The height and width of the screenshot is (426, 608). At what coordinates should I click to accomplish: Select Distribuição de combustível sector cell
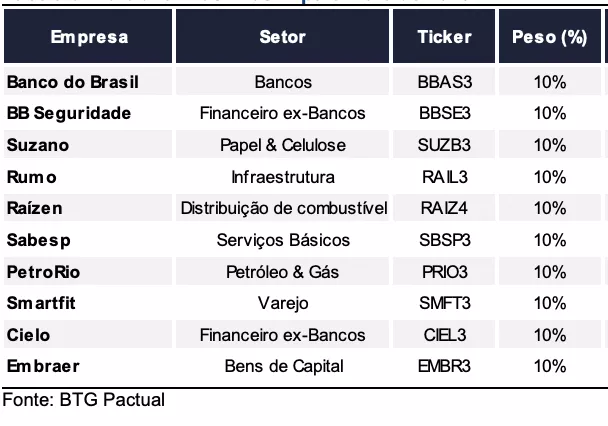click(x=283, y=208)
